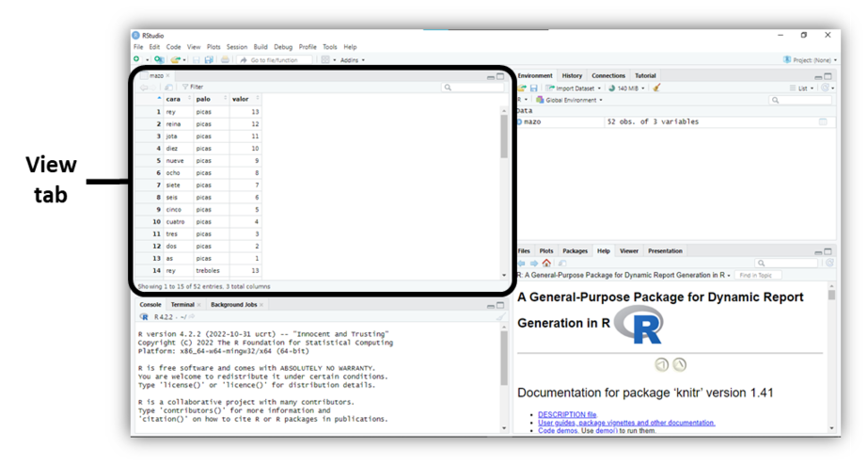The width and height of the screenshot is (868, 465).
Task: Click the Create a project icon
Action: [159, 59]
